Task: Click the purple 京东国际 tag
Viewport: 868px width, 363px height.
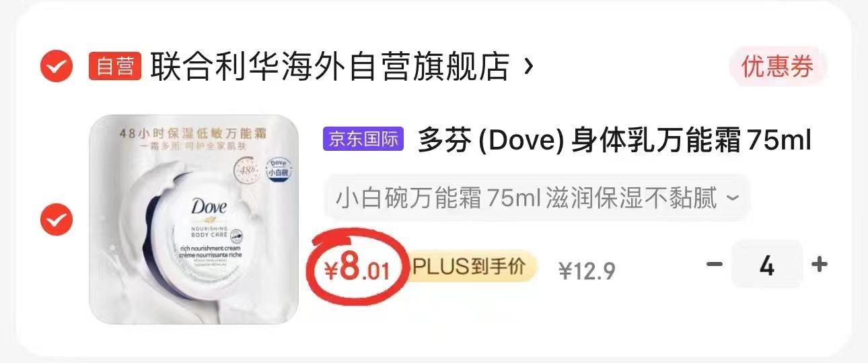Action: point(363,139)
